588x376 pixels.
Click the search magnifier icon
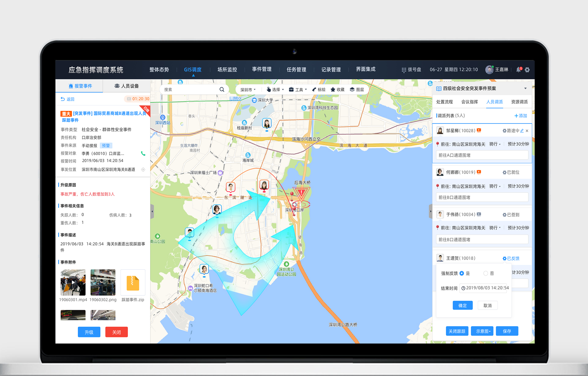222,89
